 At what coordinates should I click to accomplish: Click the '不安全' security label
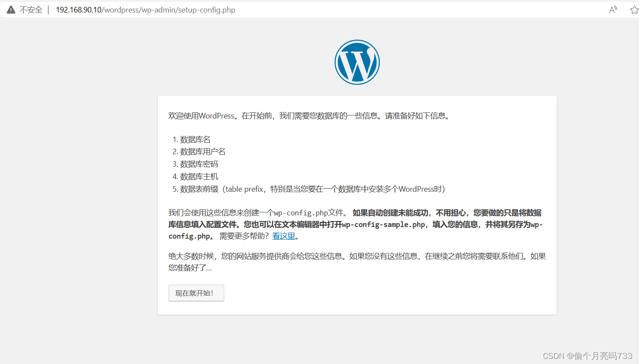pyautogui.click(x=31, y=9)
